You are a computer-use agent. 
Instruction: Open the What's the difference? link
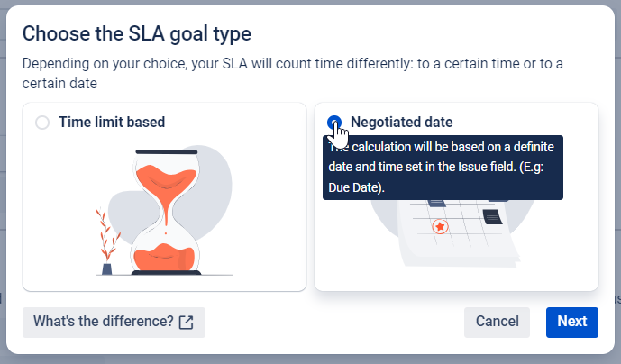[x=114, y=323]
